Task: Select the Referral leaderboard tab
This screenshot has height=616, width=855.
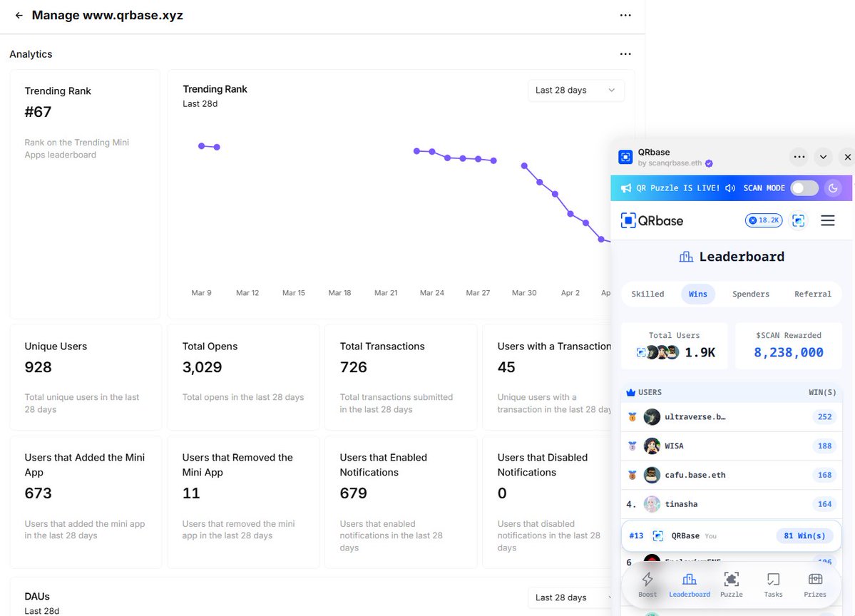Action: [x=812, y=294]
